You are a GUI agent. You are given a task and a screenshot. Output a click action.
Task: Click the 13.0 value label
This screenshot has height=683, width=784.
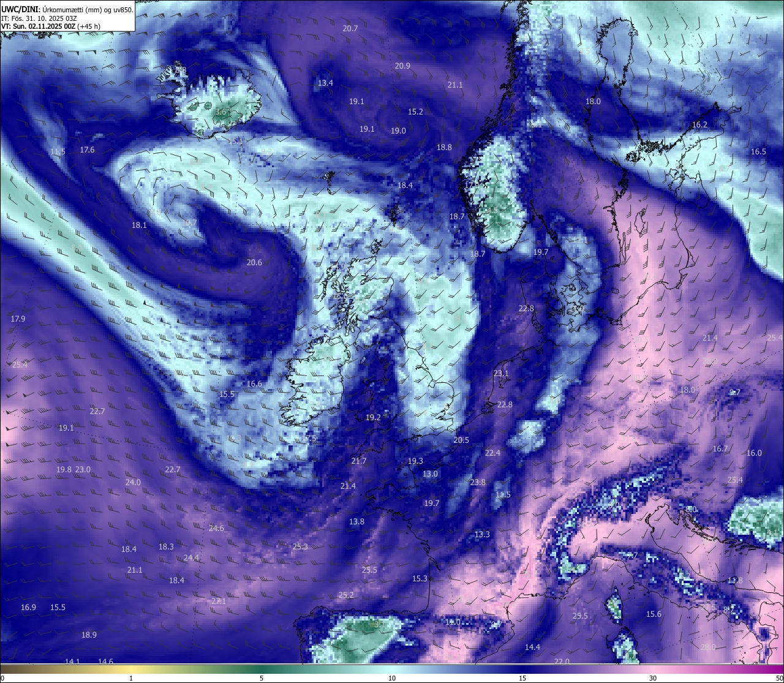430,474
